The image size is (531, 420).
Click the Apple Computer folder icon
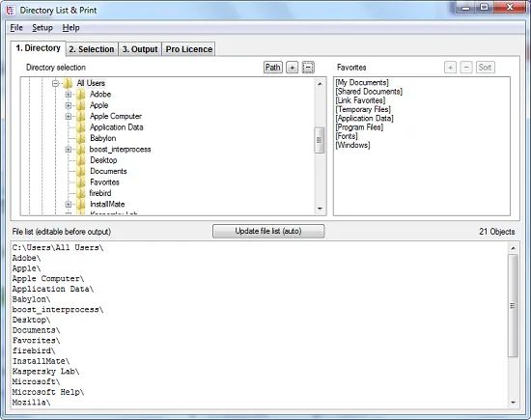tap(80, 116)
